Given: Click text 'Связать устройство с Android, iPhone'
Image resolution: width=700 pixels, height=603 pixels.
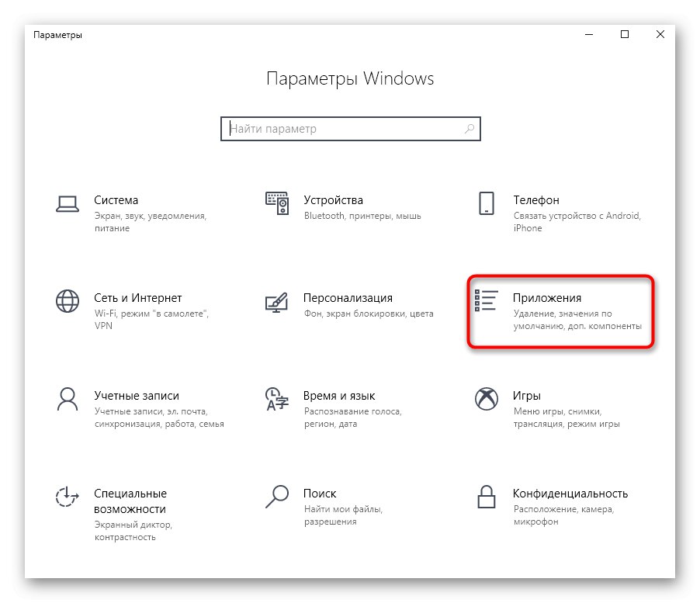Looking at the screenshot, I should pyautogui.click(x=577, y=222).
